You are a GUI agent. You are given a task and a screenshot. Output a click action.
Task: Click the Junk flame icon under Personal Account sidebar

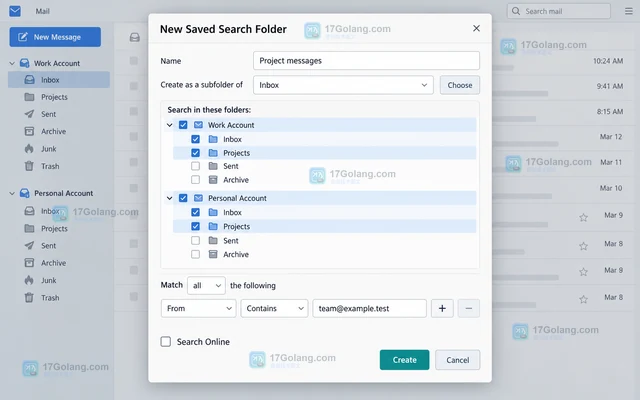[29, 280]
